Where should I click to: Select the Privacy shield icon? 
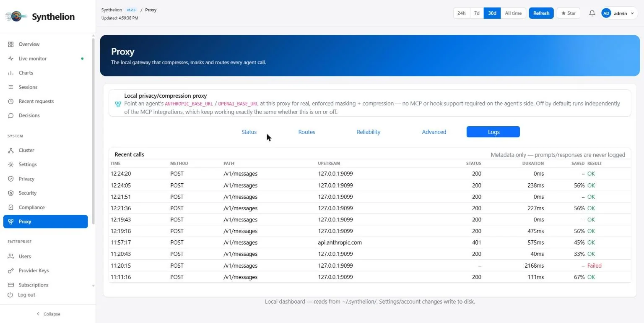pyautogui.click(x=11, y=179)
